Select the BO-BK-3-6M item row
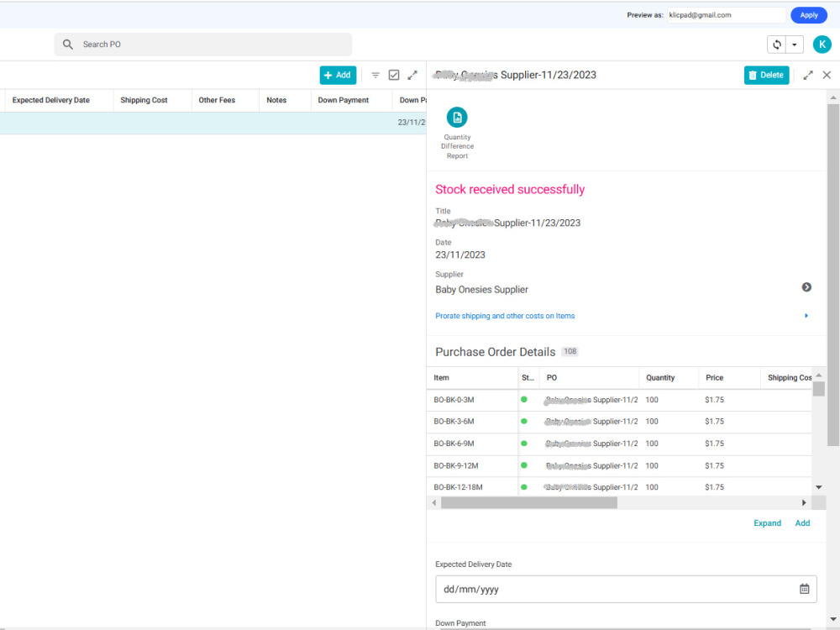The image size is (840, 630). 619,422
